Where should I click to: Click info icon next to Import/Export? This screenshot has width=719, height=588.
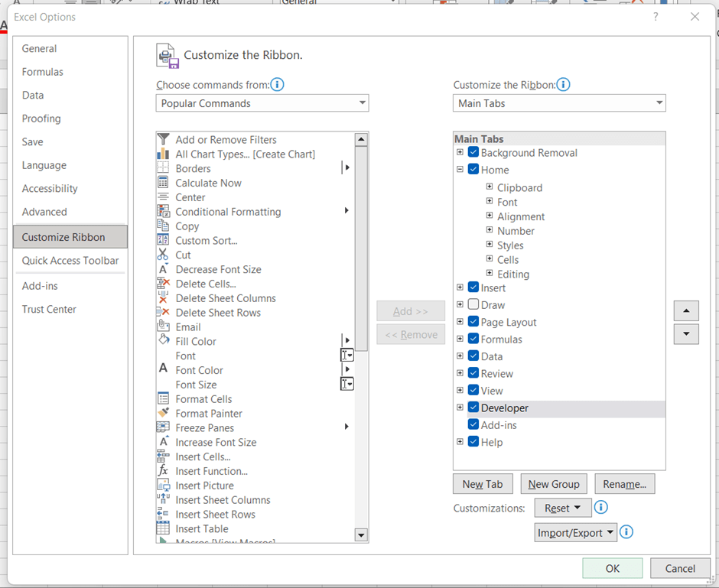click(626, 532)
